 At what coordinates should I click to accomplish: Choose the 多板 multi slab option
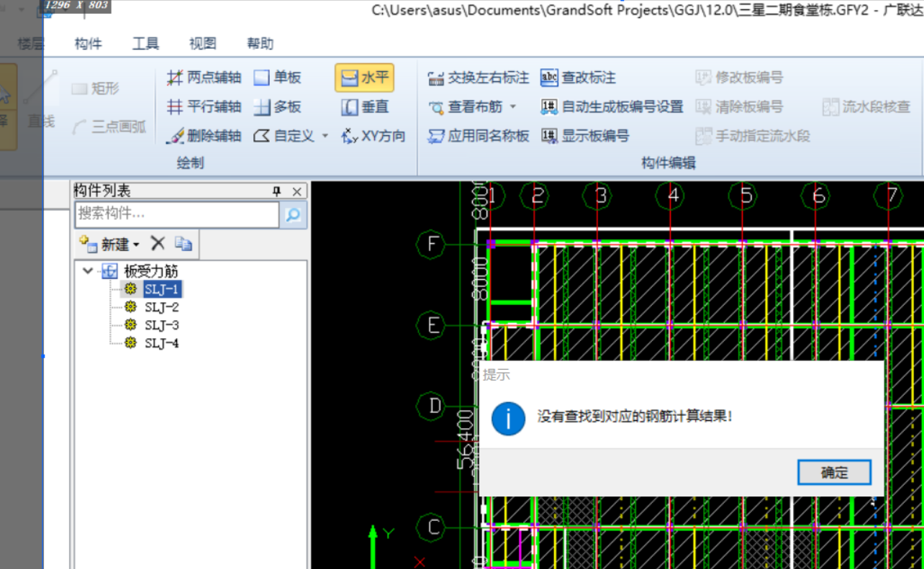(x=278, y=107)
